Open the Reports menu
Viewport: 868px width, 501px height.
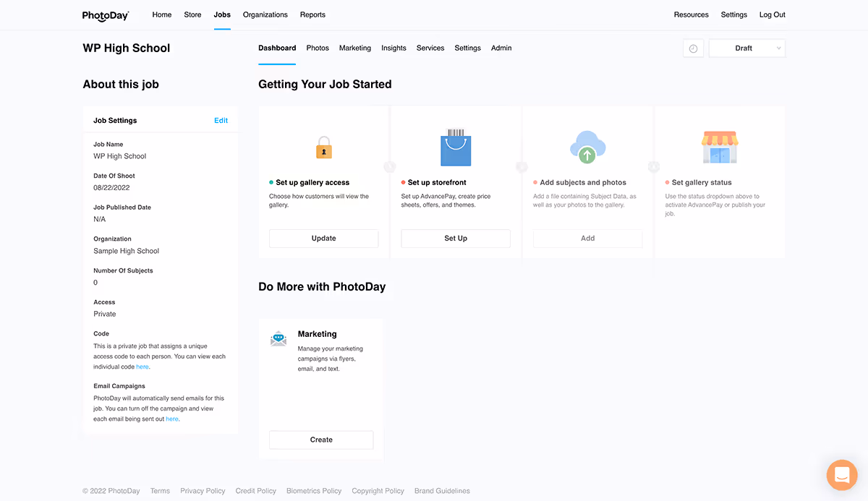click(x=312, y=14)
